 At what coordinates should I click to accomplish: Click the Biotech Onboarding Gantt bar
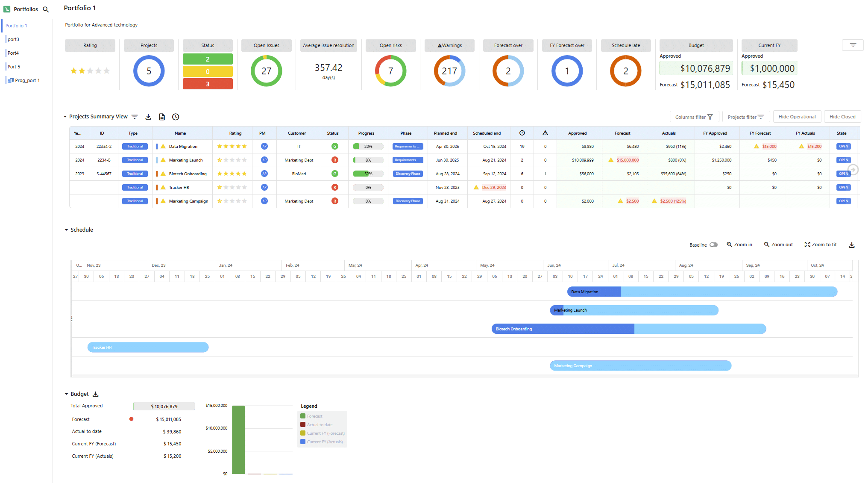pyautogui.click(x=629, y=329)
